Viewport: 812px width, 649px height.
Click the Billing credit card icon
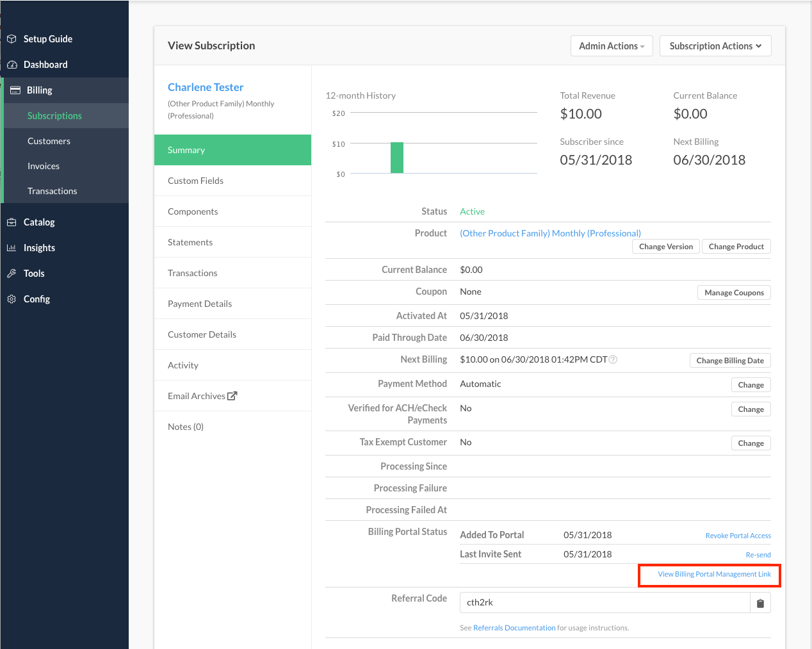(15, 90)
